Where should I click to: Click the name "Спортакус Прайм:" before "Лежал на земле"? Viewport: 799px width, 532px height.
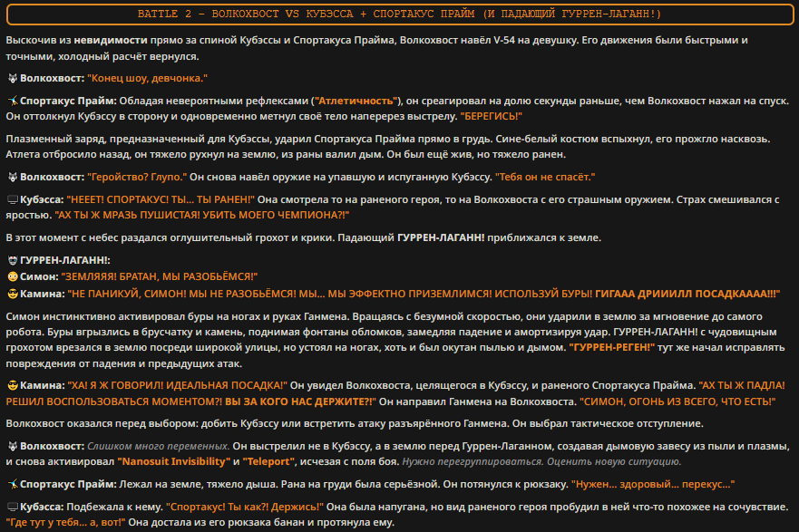68,484
